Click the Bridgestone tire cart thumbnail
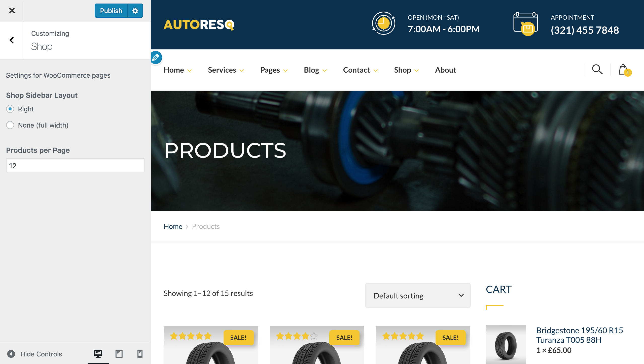 click(x=506, y=345)
